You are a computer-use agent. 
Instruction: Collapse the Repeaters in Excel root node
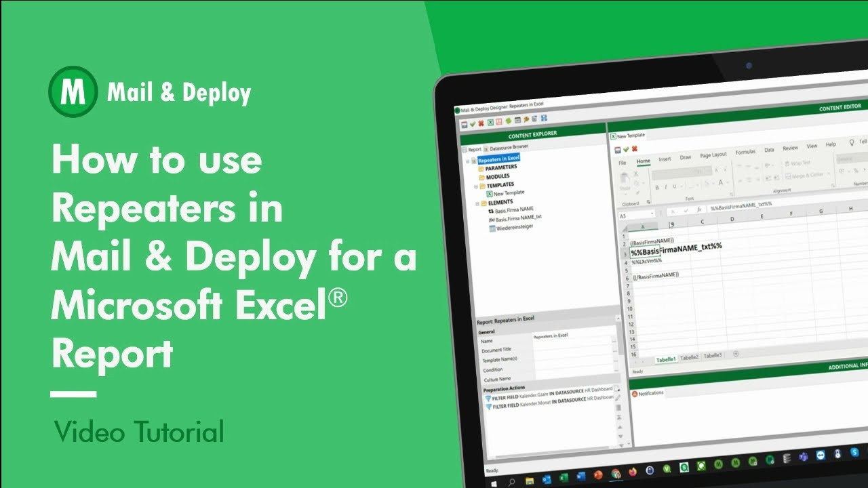point(467,161)
